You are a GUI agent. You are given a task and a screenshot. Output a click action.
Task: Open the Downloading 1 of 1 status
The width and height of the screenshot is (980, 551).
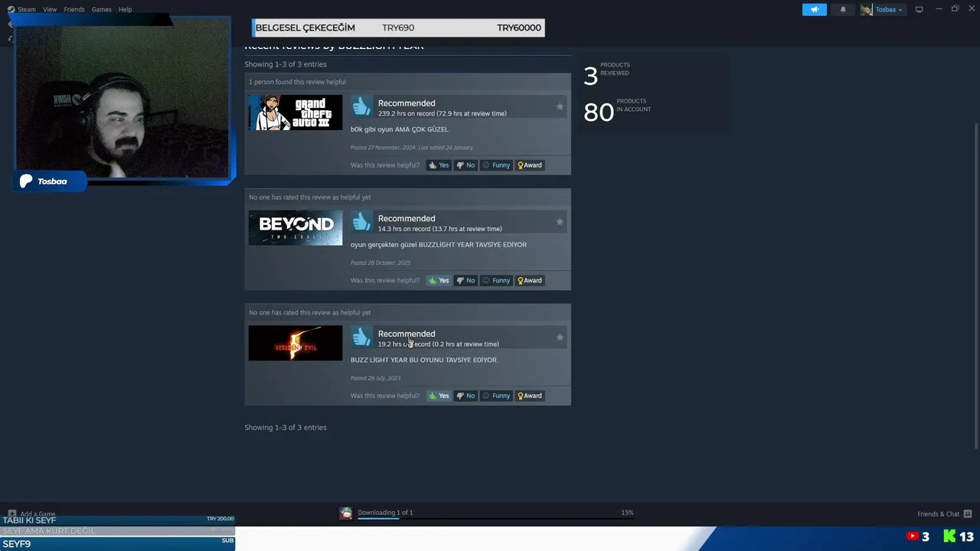(x=385, y=513)
